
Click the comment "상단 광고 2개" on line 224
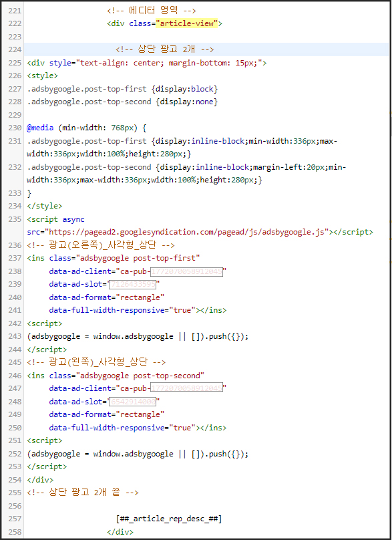coord(165,49)
